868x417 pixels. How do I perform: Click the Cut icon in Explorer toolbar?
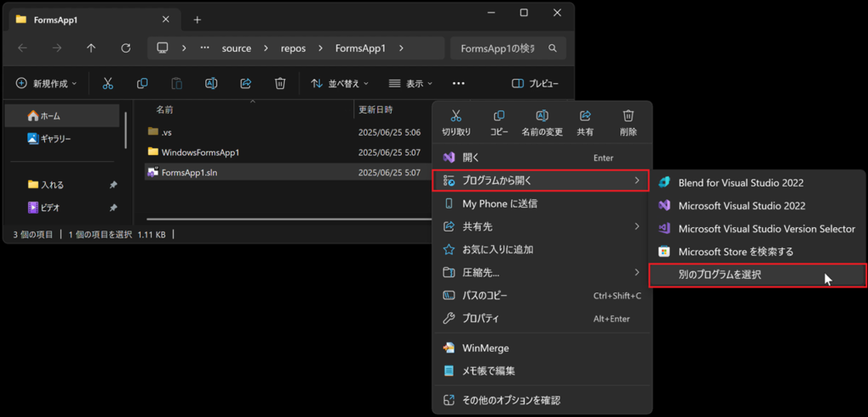pos(108,84)
